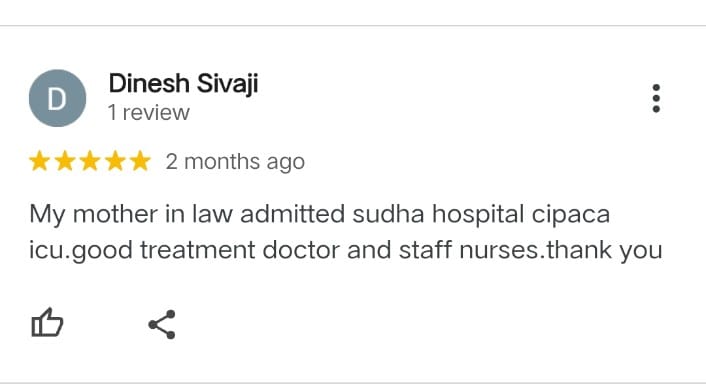
Task: Select the fifth rating star
Action: pos(140,161)
